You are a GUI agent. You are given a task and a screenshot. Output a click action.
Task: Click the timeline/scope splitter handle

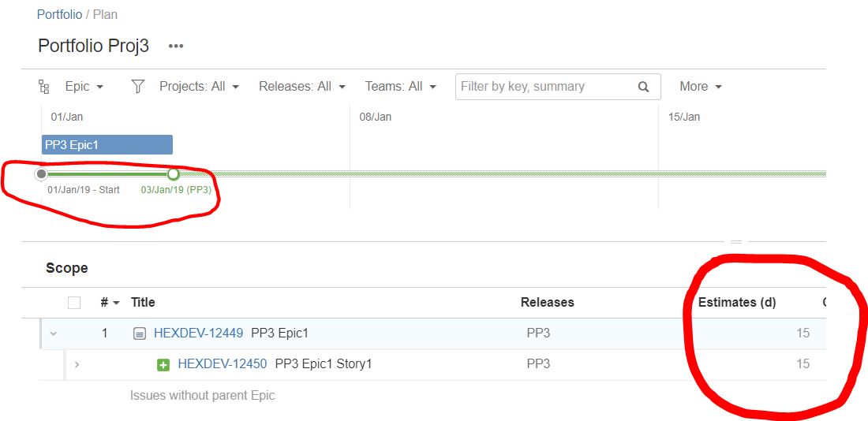tap(736, 242)
